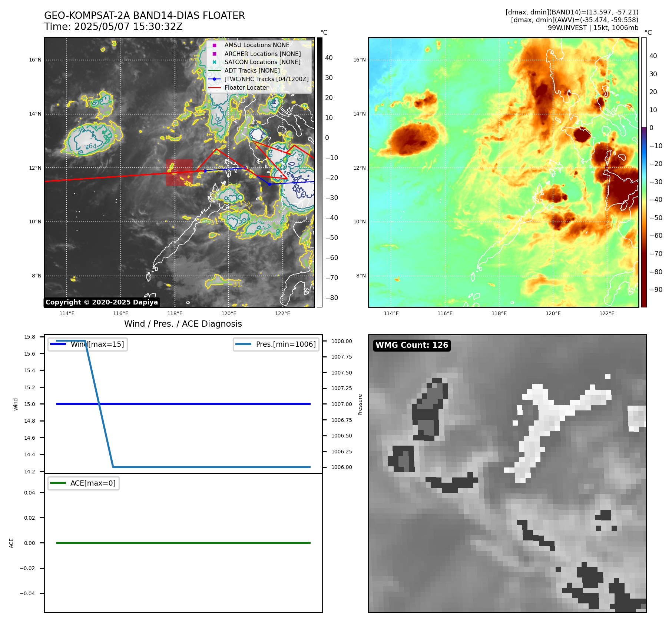
Task: Click the cyan SATCON x legend marker
Action: point(214,62)
